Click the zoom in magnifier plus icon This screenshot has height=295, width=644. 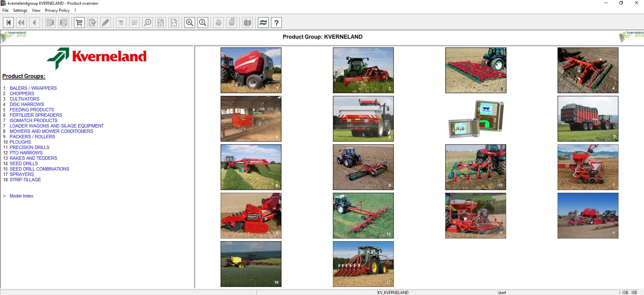pyautogui.click(x=148, y=23)
